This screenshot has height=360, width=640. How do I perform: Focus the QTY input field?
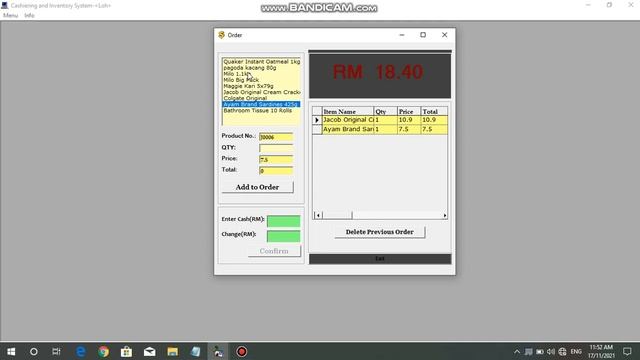(x=276, y=148)
